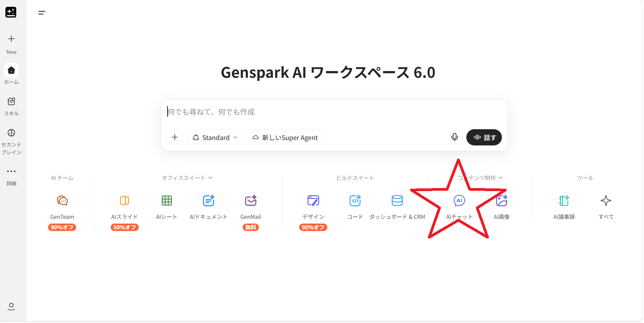This screenshot has height=323, width=644.
Task: Open the スキル skills icon
Action: click(x=11, y=101)
